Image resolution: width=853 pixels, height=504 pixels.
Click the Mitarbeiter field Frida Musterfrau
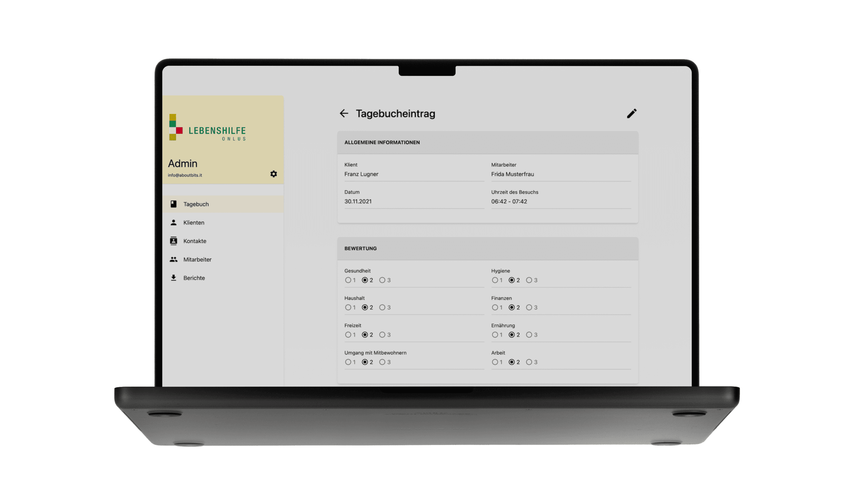click(561, 171)
